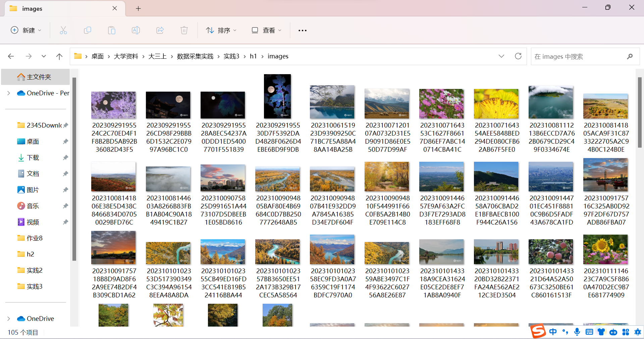The image size is (644, 339).
Task: Open the 新建 dropdown menu
Action: point(26,30)
